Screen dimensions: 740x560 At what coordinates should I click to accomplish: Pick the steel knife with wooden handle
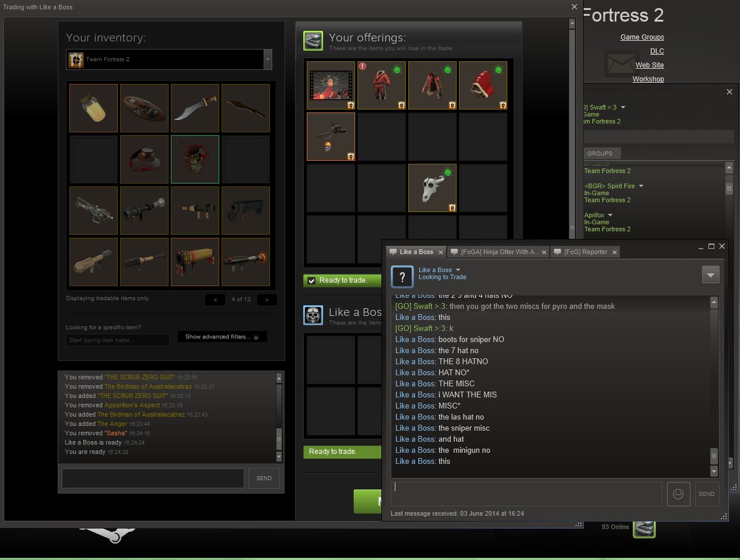pyautogui.click(x=195, y=108)
